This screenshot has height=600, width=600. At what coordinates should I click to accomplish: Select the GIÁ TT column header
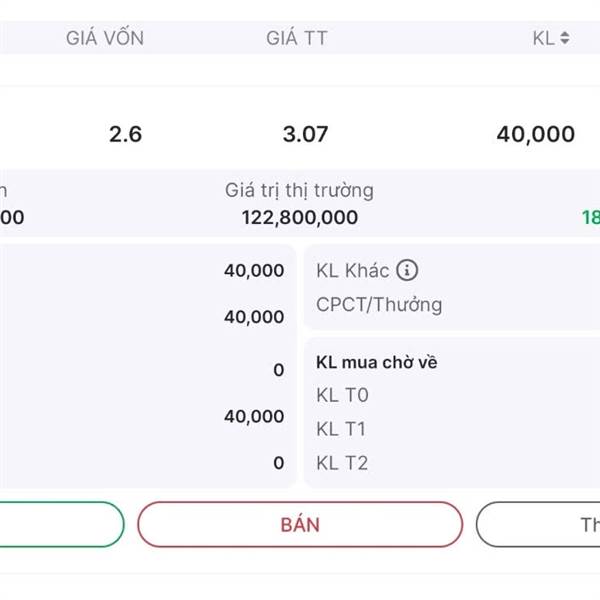click(297, 38)
